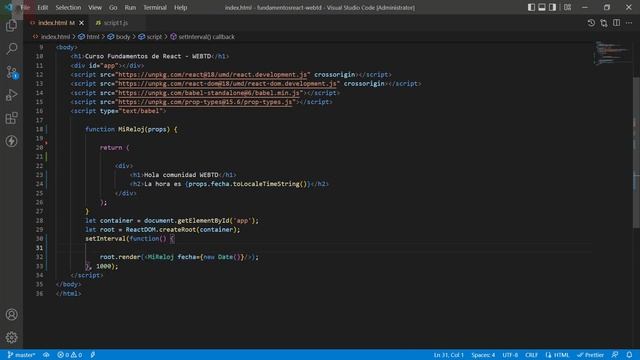
Task: Close the index.html tab
Action: pyautogui.click(x=82, y=23)
